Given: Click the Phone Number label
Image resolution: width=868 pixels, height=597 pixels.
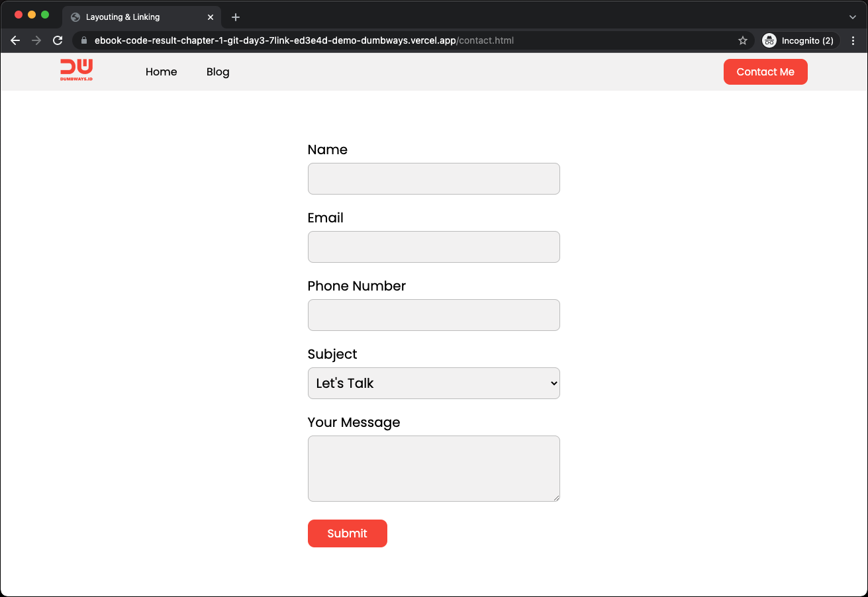Looking at the screenshot, I should (x=357, y=286).
